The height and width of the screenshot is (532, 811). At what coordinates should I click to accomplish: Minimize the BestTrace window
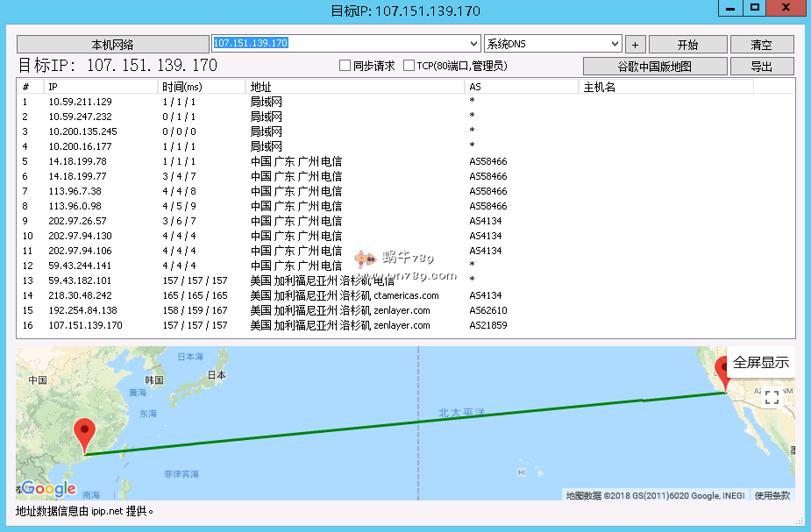pos(730,9)
